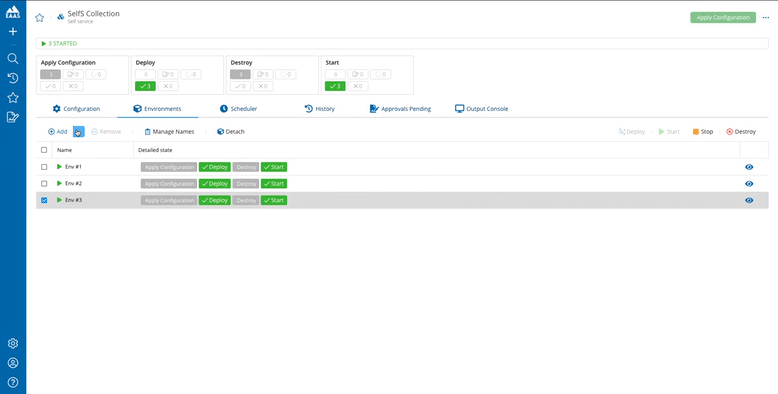Click the green check 3 badge in Start card
The width and height of the screenshot is (778, 394).
coord(335,86)
